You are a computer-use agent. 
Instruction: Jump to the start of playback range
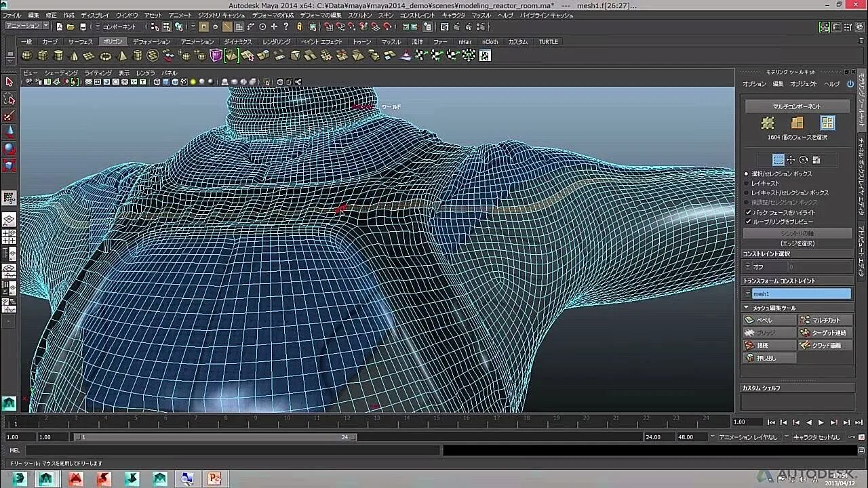point(771,422)
